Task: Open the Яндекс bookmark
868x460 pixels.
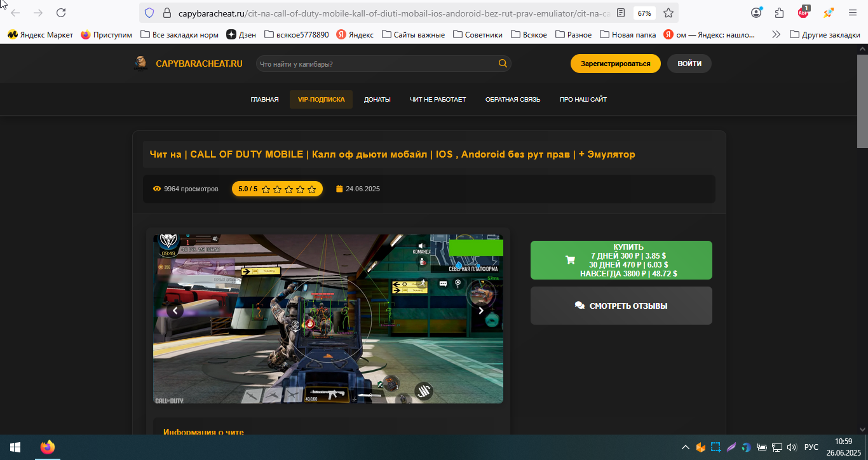Action: [x=355, y=35]
